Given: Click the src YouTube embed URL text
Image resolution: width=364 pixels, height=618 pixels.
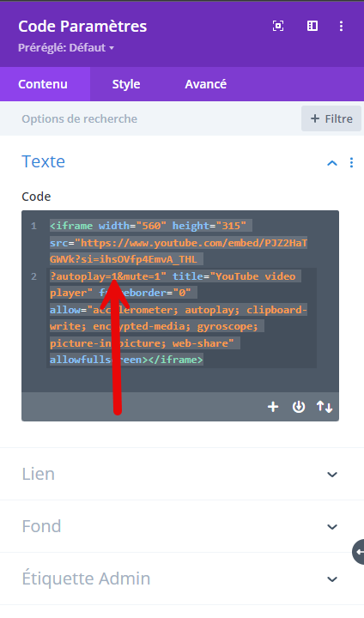Looking at the screenshot, I should (x=179, y=251).
